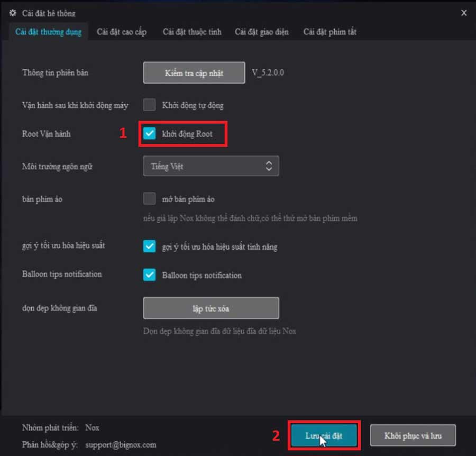
Task: Close the Cài đặt hệ thống window
Action: pos(464,13)
